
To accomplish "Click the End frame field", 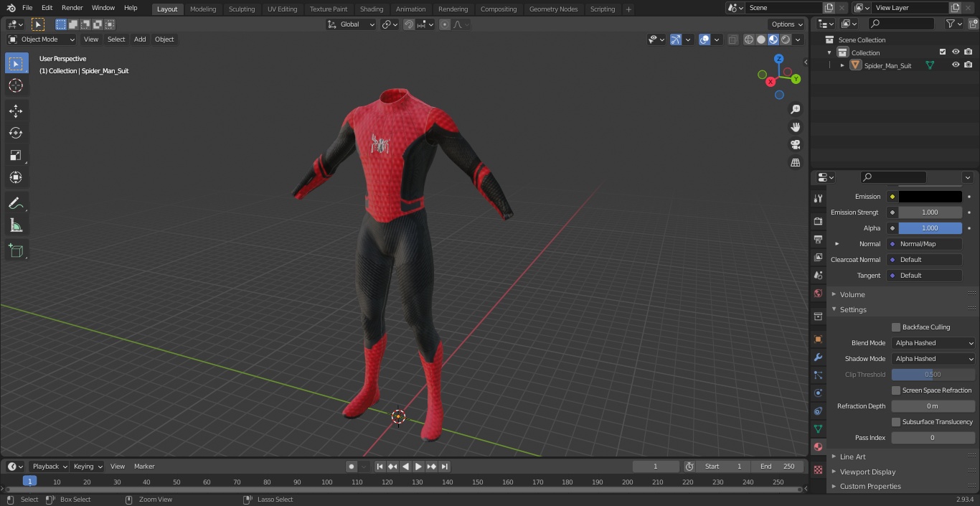I will tap(778, 467).
